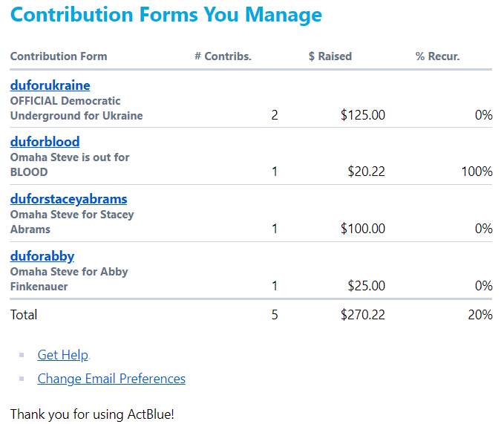Open the duforukraine contribution form link
This screenshot has width=504, height=424.
pos(50,85)
